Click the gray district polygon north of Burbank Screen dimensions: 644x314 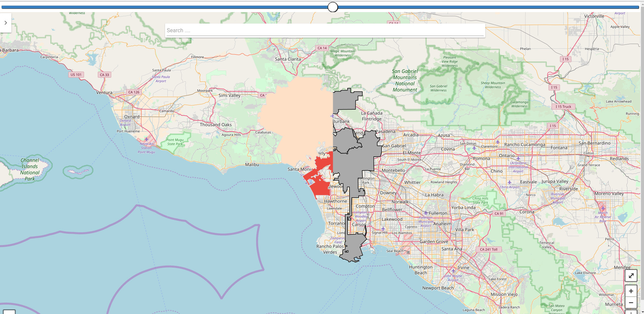pos(346,100)
